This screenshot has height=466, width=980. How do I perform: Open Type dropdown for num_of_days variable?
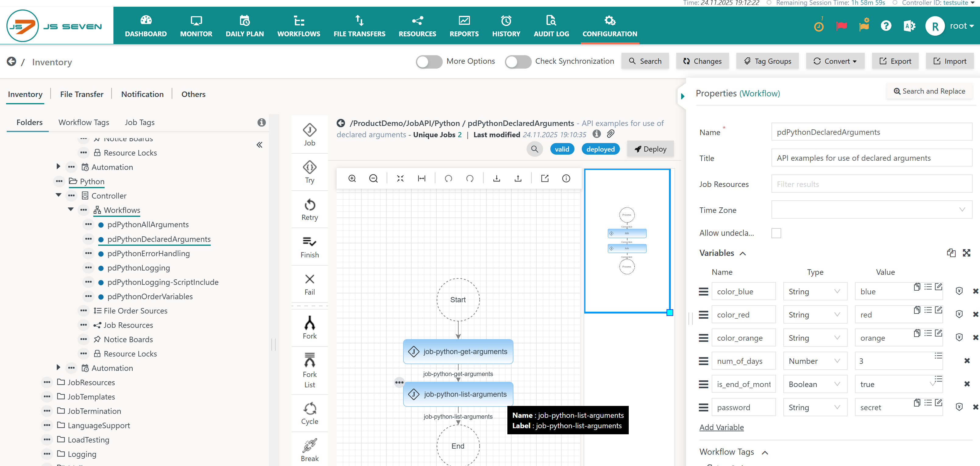tap(814, 360)
